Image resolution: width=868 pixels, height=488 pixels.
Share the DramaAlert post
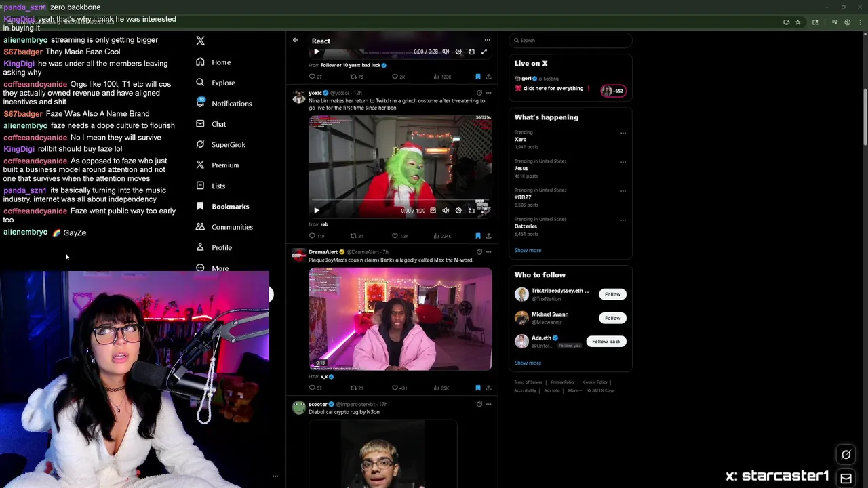(x=488, y=388)
